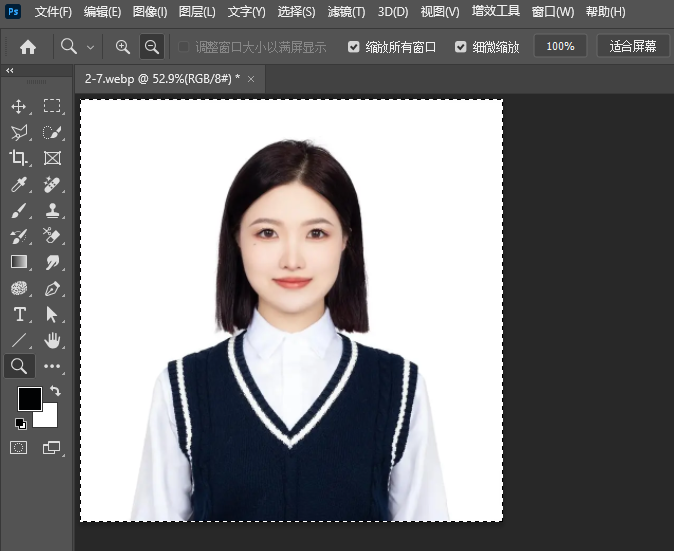Swap foreground and background colors
This screenshot has height=551, width=674.
pyautogui.click(x=55, y=391)
